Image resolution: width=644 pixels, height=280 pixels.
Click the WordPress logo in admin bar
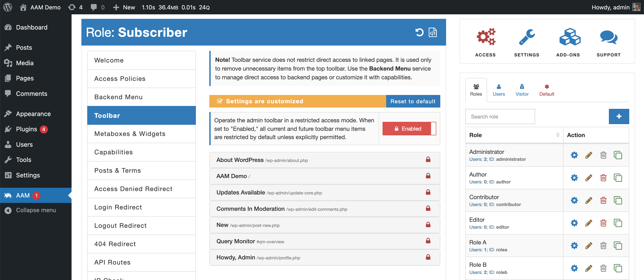tap(8, 7)
